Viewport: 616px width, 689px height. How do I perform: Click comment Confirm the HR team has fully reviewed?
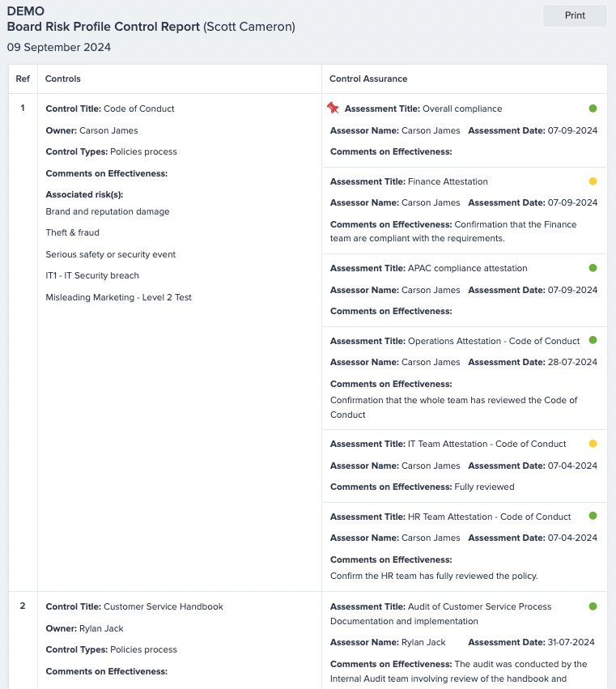[434, 576]
